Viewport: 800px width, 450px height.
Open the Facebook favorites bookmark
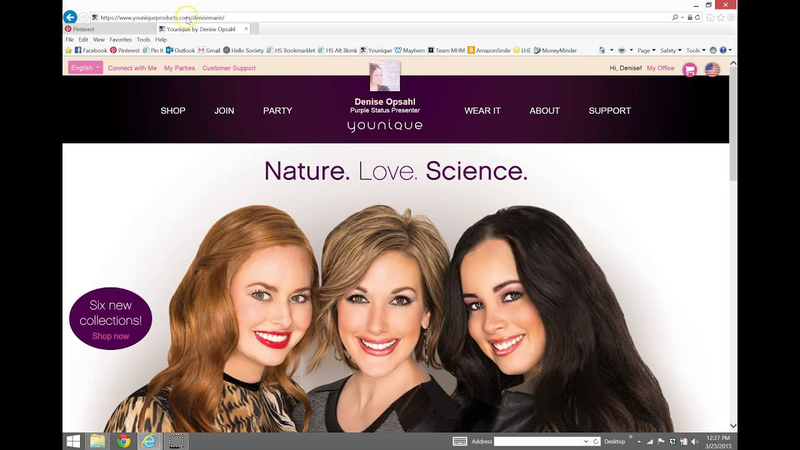[x=91, y=50]
